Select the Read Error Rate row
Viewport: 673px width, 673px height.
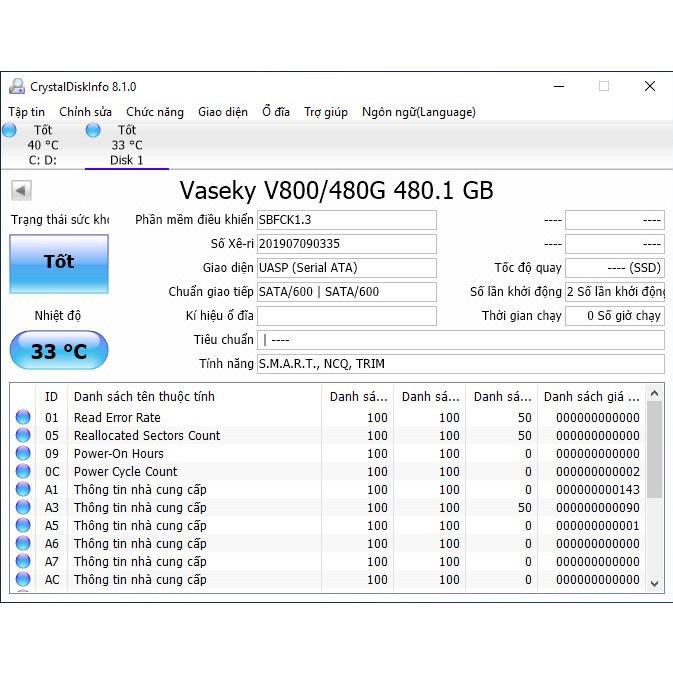point(328,417)
